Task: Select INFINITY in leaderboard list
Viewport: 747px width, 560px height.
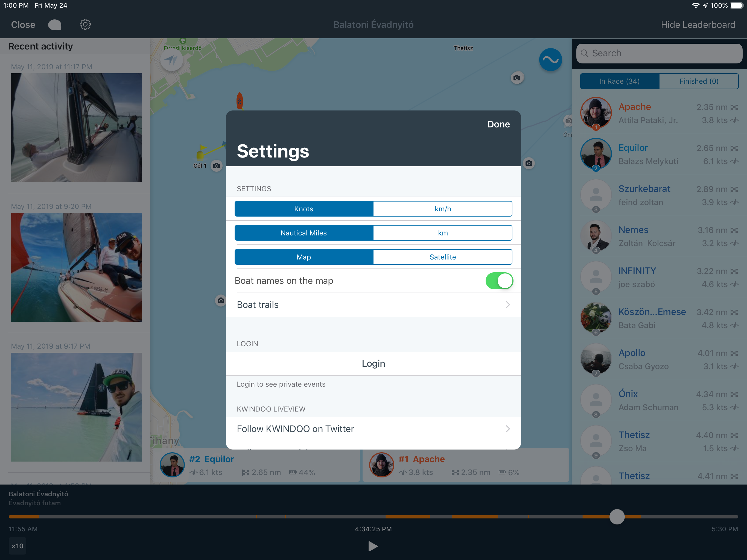Action: pyautogui.click(x=659, y=277)
